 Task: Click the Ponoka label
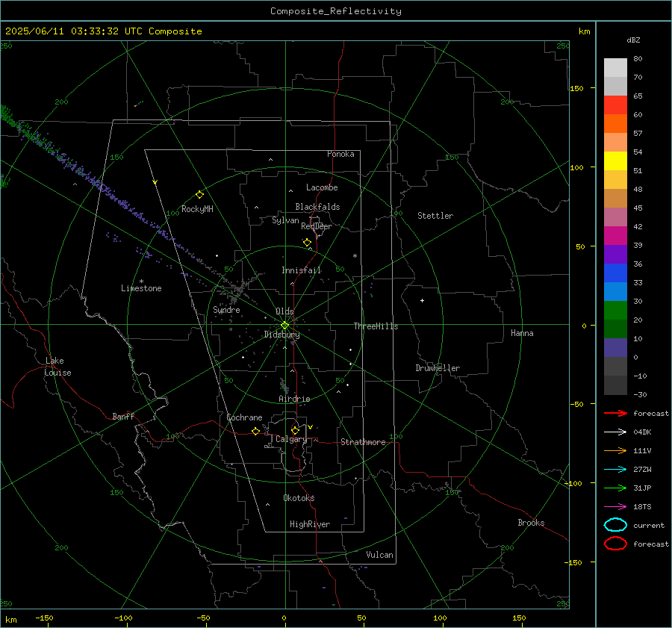340,154
